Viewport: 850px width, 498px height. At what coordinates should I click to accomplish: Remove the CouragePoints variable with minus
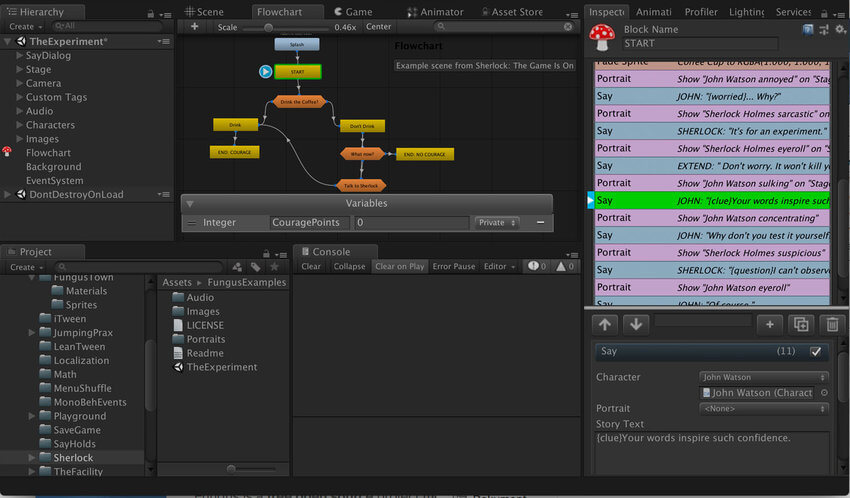click(x=540, y=223)
